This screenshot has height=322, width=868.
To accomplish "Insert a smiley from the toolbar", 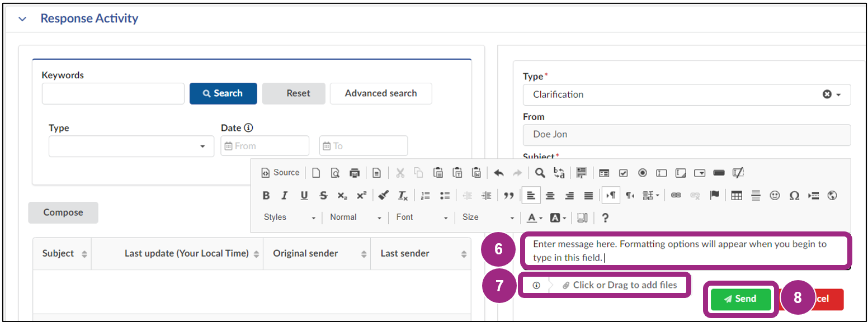I will click(775, 195).
